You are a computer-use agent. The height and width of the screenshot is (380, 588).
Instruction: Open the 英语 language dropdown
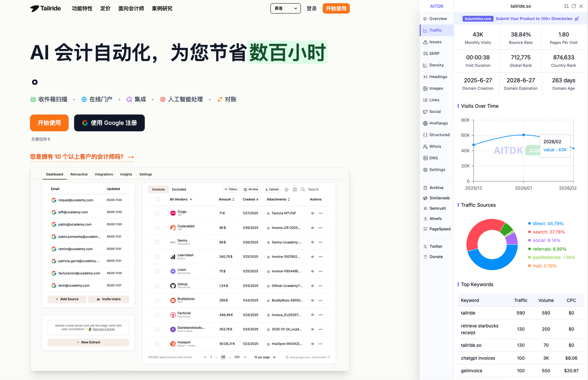point(285,8)
